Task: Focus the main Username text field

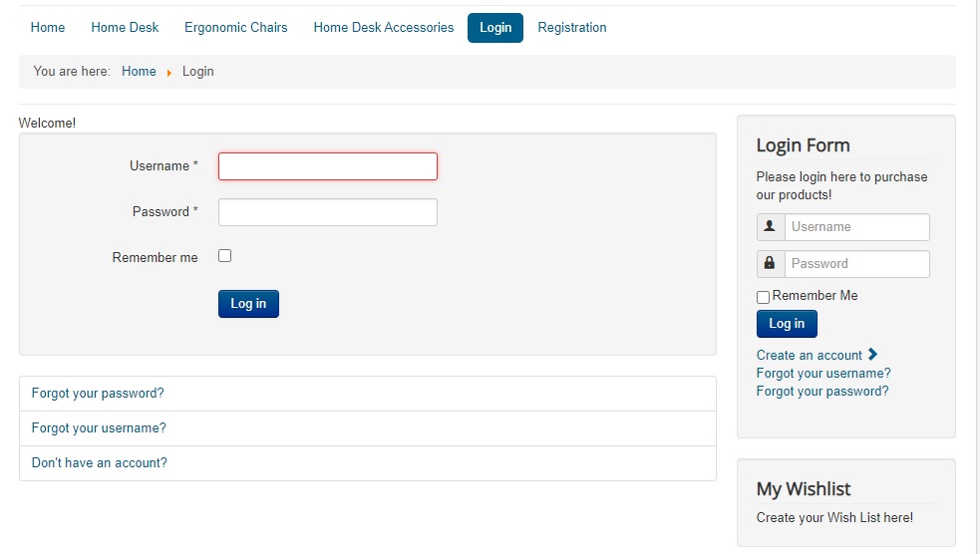Action: coord(328,166)
